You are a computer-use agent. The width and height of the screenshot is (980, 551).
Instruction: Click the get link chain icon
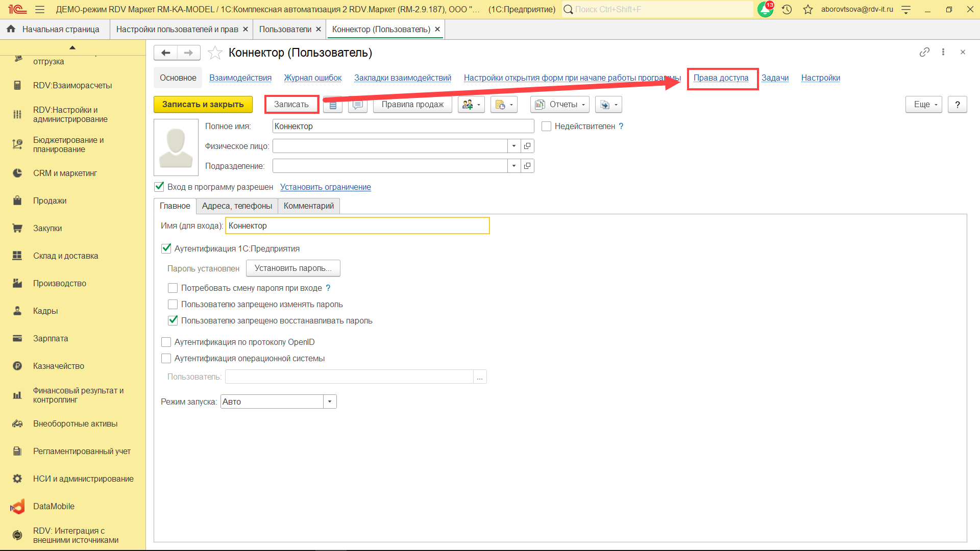tap(924, 52)
